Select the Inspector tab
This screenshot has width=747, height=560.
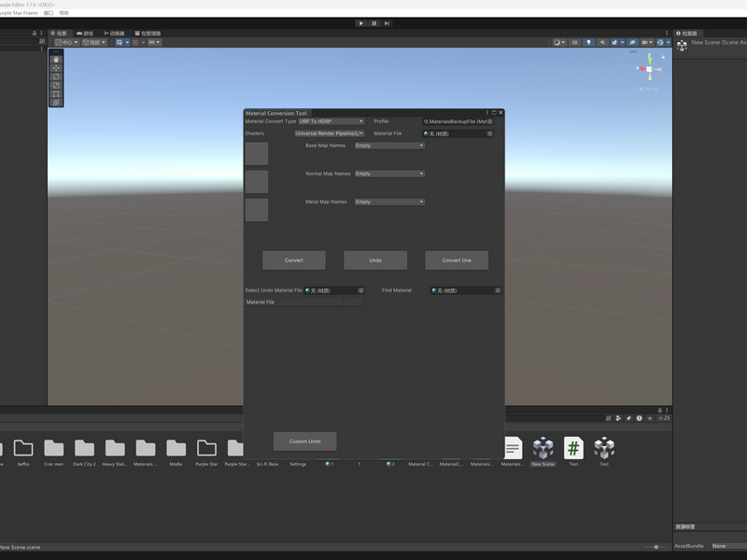tap(686, 34)
